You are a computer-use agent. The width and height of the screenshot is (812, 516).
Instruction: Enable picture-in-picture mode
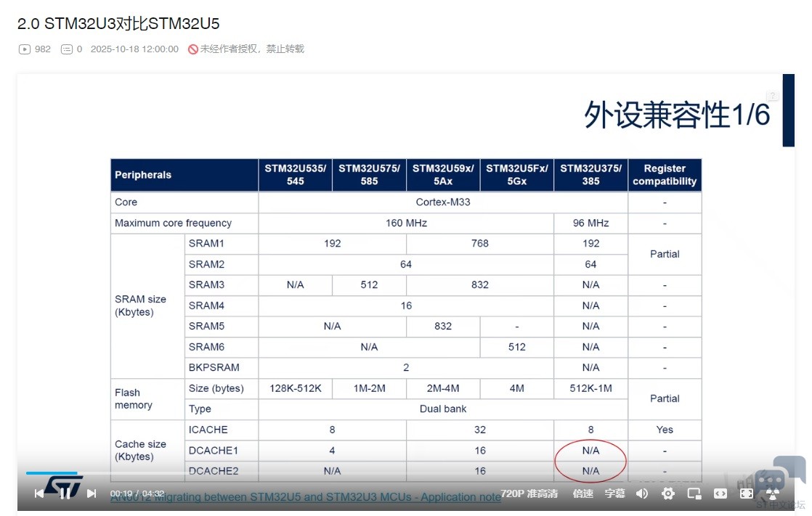point(694,494)
